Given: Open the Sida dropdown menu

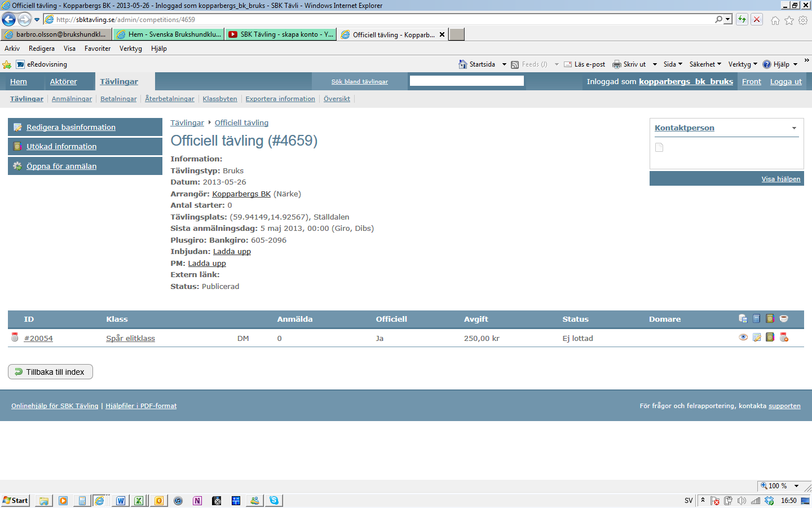Looking at the screenshot, I should coord(673,64).
